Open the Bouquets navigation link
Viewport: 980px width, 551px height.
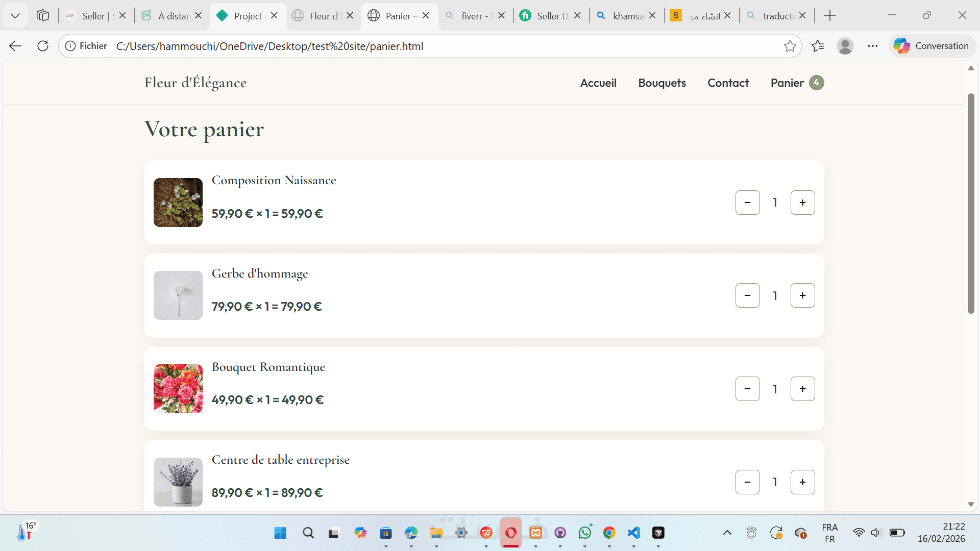click(x=662, y=83)
